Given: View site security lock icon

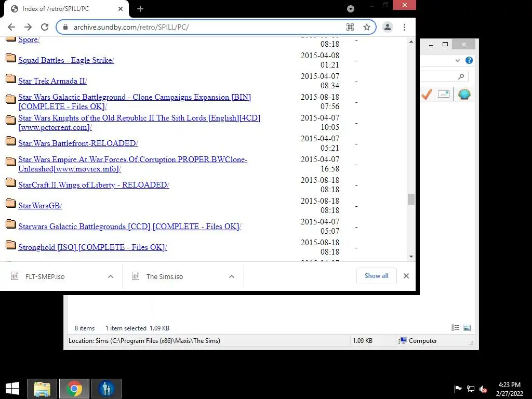Looking at the screenshot, I should (66, 27).
